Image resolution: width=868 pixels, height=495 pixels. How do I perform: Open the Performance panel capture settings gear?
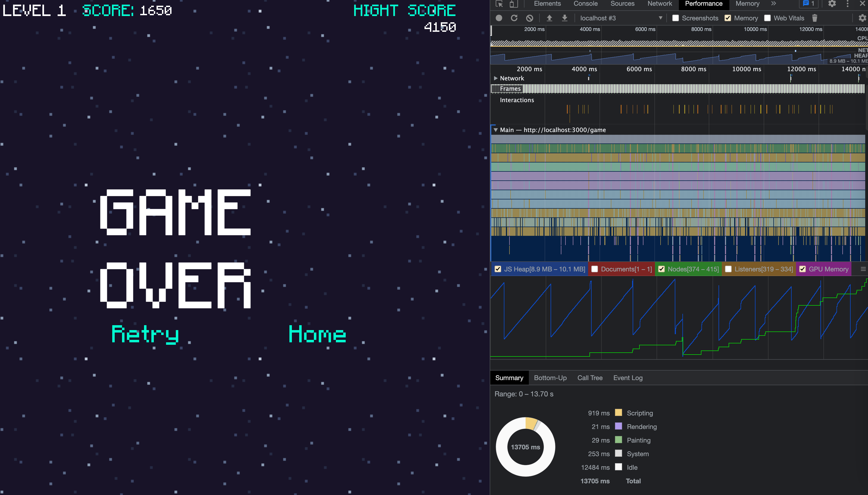click(x=862, y=18)
